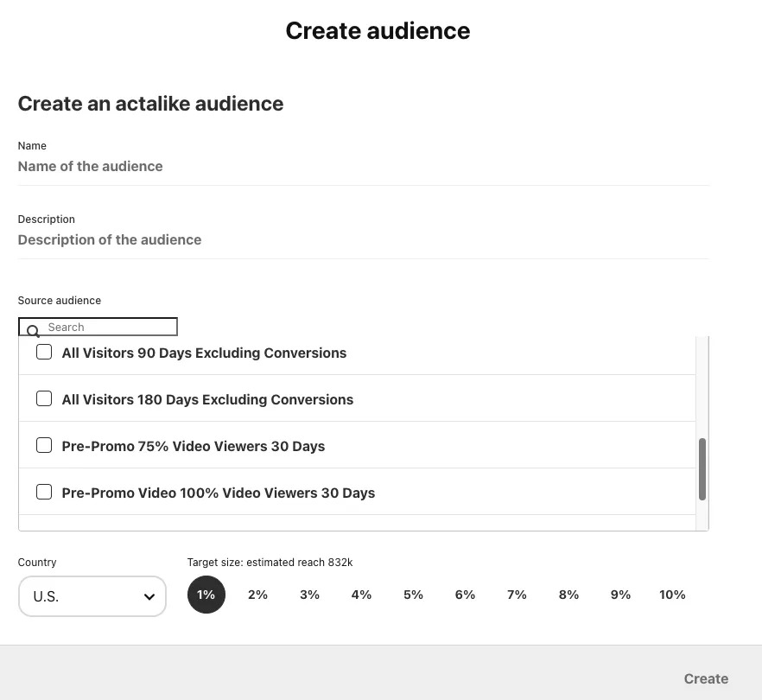This screenshot has height=700, width=762.
Task: Select 7% as target size
Action: [517, 595]
